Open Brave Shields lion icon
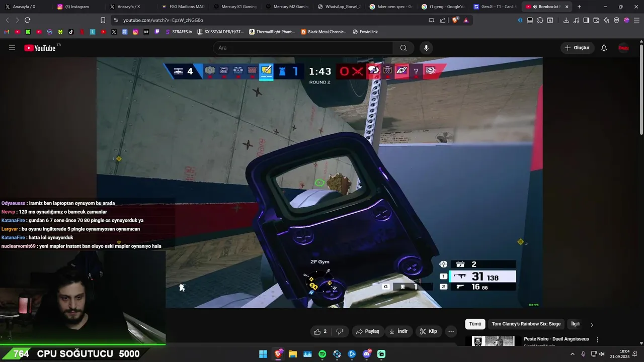 (455, 20)
